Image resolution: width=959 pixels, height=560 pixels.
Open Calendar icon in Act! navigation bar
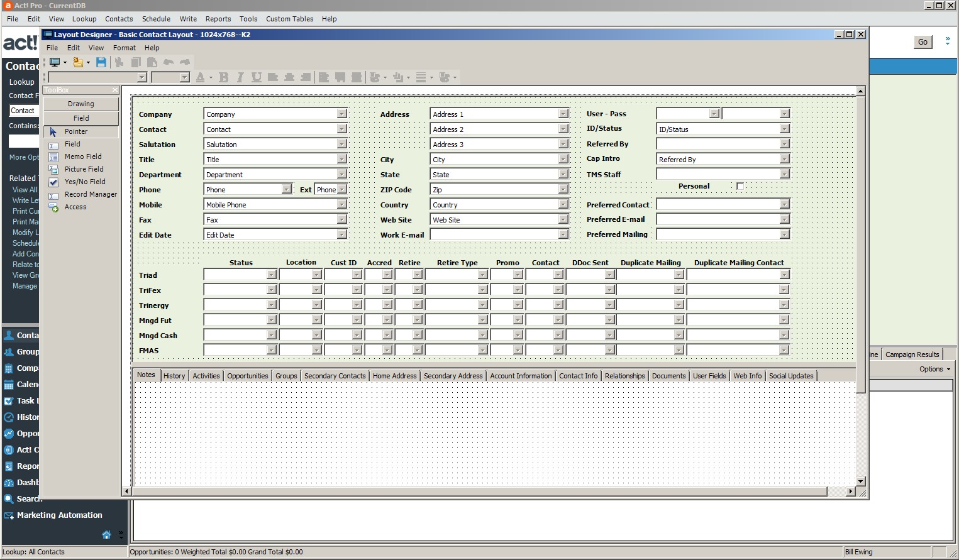9,385
